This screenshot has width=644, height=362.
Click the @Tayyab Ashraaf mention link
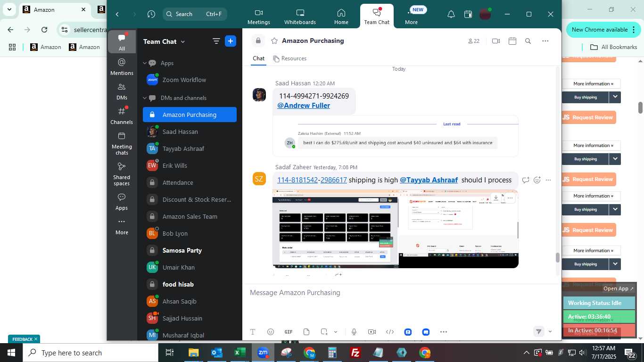(429, 180)
